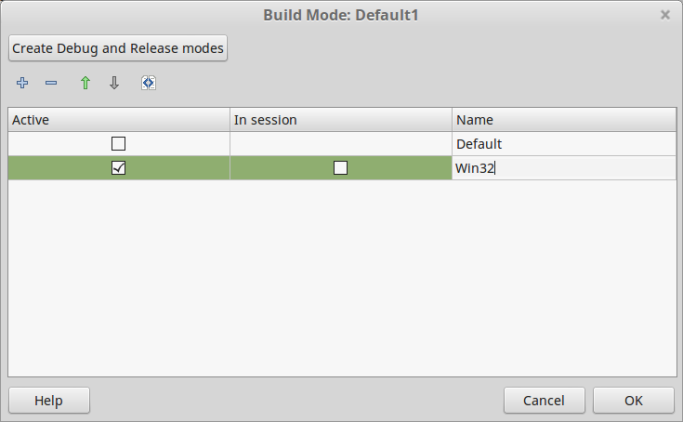The height and width of the screenshot is (422, 683).
Task: Uncheck the Active checkbox for Win32
Action: 118,168
